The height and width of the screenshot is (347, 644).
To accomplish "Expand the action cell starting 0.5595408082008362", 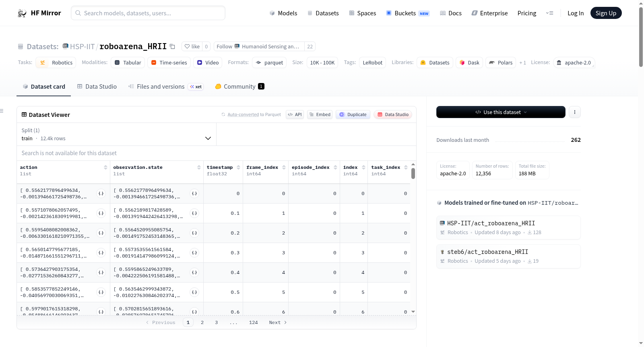I will pos(101,233).
